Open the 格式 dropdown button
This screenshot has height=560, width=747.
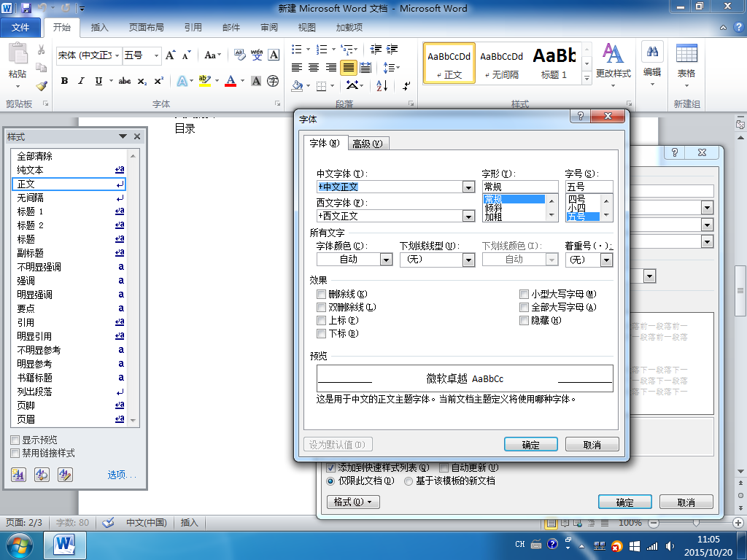point(354,502)
